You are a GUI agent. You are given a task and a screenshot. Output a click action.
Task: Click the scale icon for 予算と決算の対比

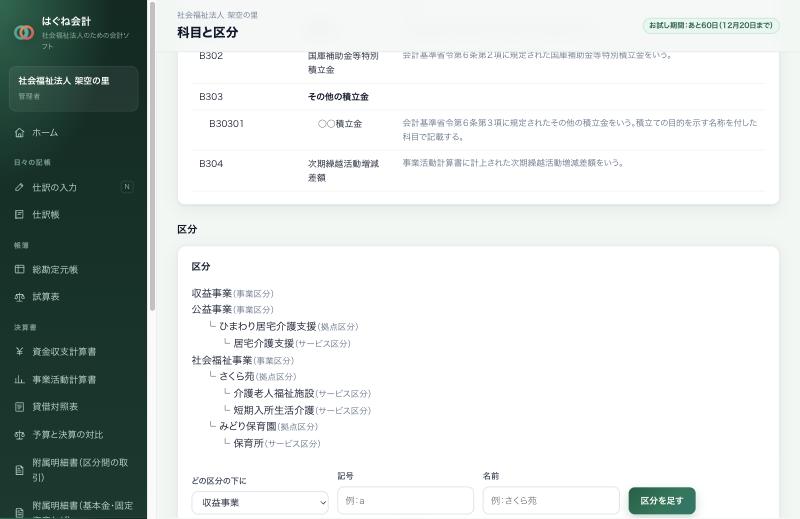[x=19, y=435]
